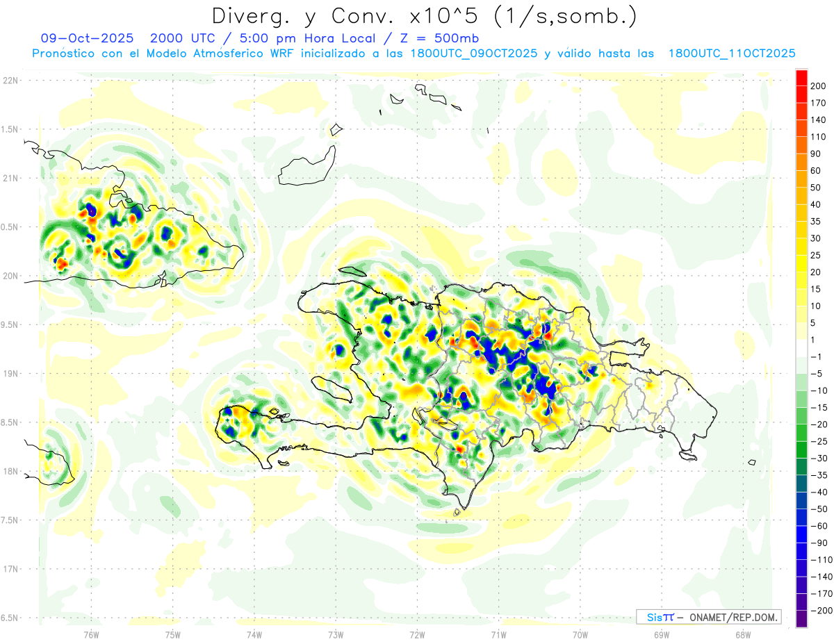The image size is (834, 644).
Task: Click the '72W' longitude label
Action: [x=417, y=635]
